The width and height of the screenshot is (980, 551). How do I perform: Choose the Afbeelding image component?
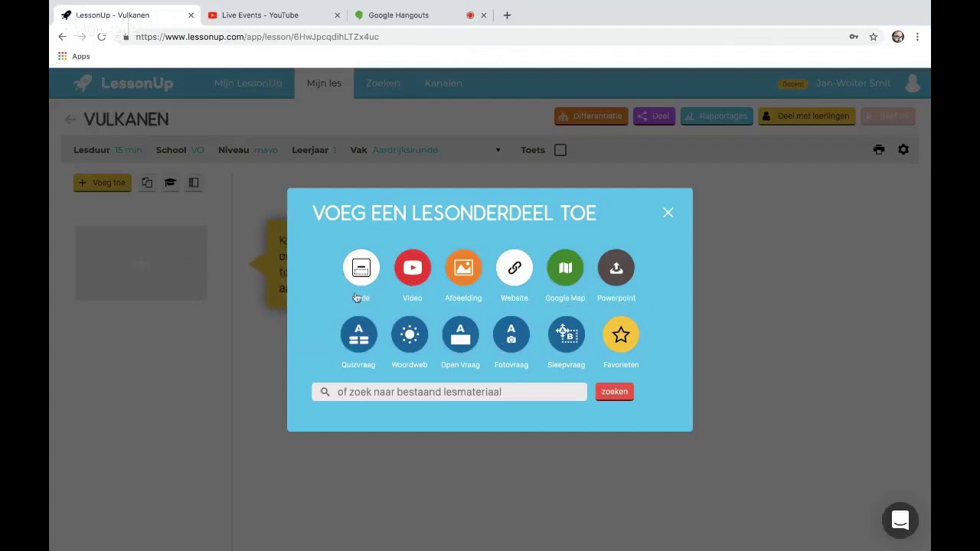pos(463,268)
